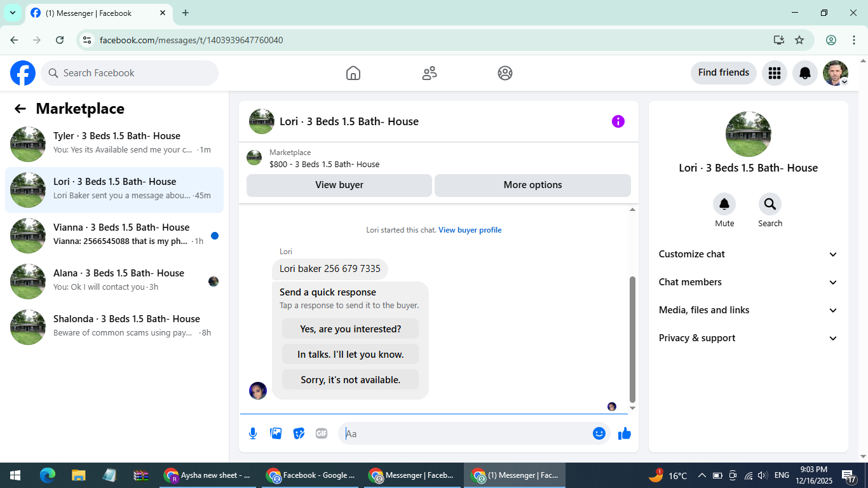Open Chrome profile icon in toolbar
Viewport: 868px width, 488px height.
[831, 40]
